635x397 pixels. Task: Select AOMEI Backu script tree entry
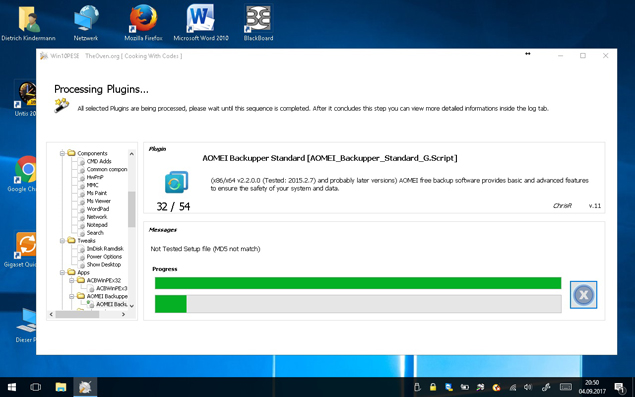[111, 304]
